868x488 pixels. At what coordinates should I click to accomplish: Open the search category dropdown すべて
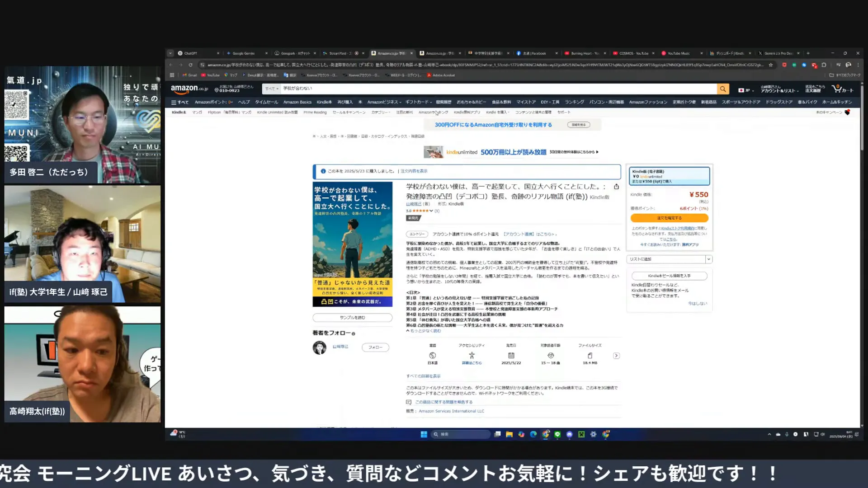click(x=272, y=89)
